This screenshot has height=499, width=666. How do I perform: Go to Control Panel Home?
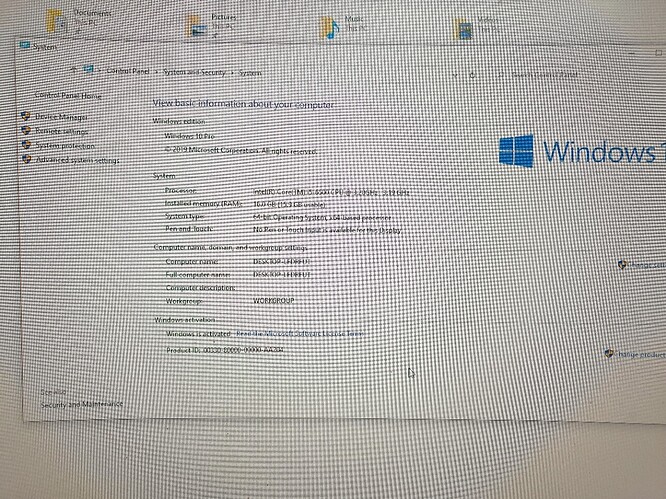click(x=68, y=95)
